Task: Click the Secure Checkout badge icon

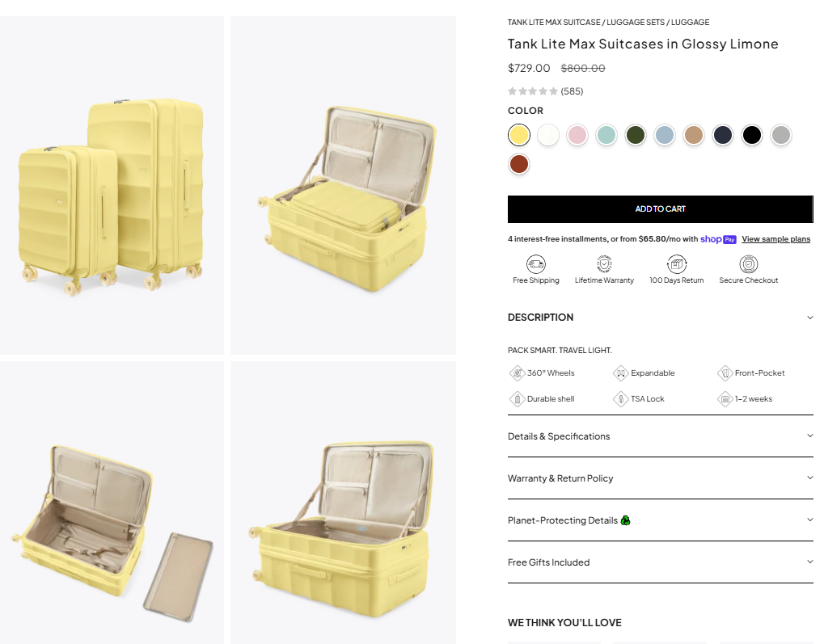Action: pyautogui.click(x=748, y=263)
